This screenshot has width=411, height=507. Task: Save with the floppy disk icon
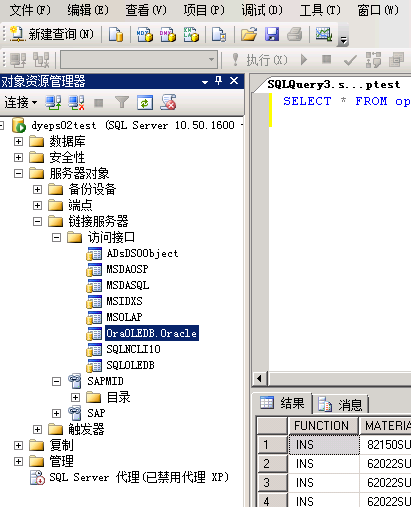(272, 34)
